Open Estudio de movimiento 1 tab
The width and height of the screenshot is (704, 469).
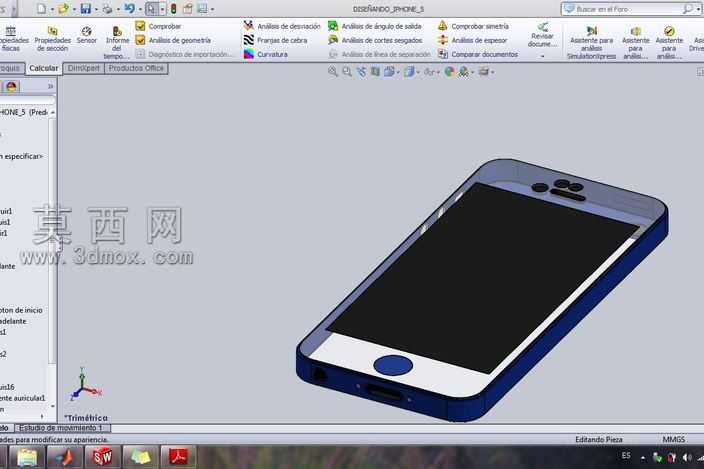62,428
